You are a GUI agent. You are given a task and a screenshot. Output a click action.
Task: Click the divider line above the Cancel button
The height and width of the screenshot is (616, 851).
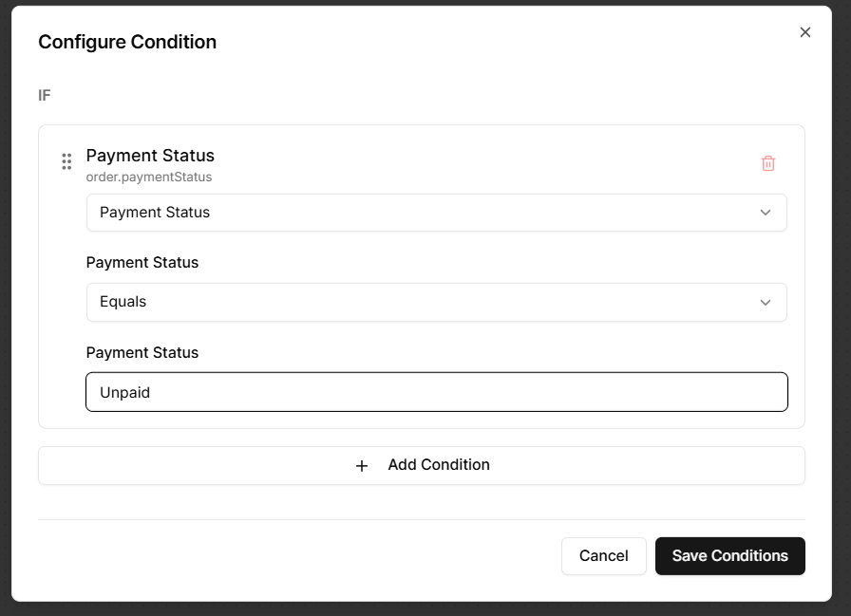click(422, 519)
